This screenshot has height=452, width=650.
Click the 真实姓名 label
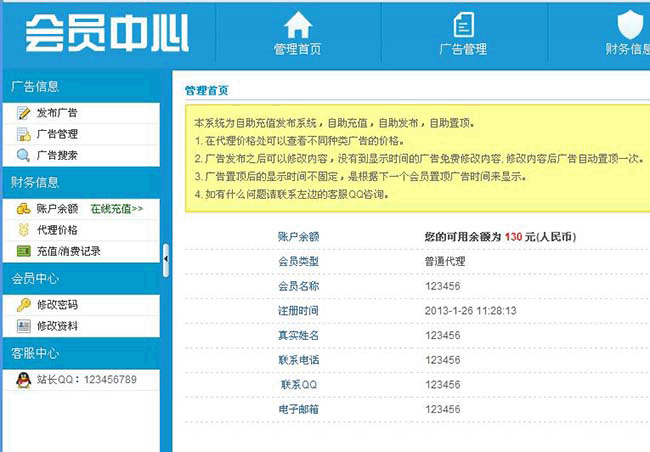298,335
